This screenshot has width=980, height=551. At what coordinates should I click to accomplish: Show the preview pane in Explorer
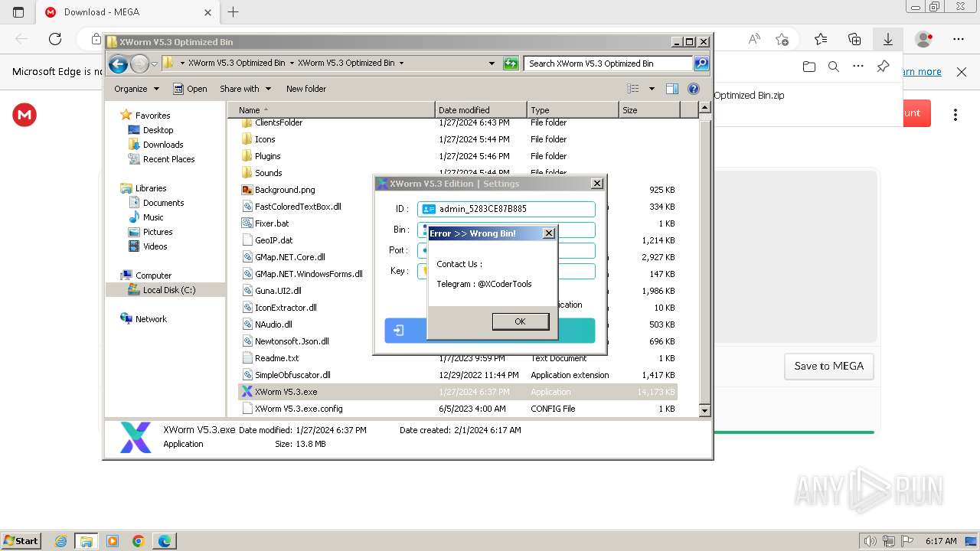(x=672, y=89)
